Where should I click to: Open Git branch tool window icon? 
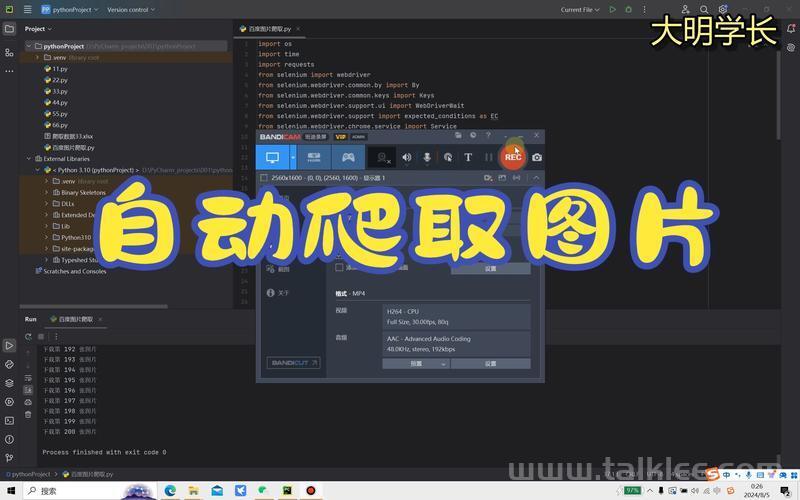[x=9, y=458]
